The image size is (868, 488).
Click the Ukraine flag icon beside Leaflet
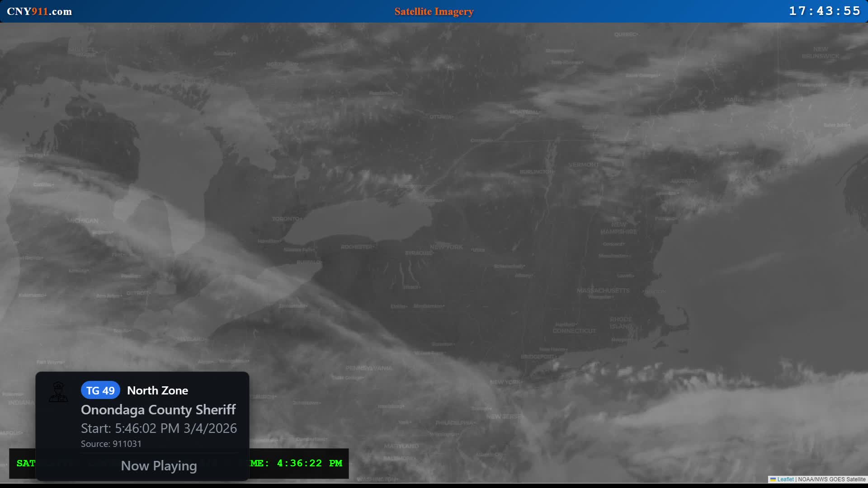[773, 479]
